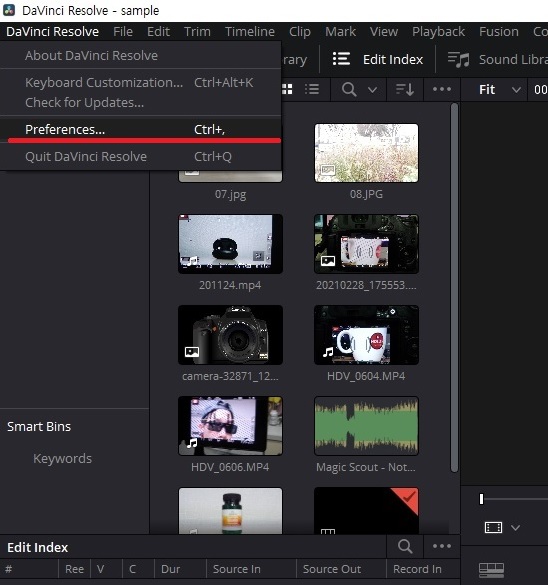Open the media pool sort order icon
Image resolution: width=548 pixels, height=585 pixels.
tap(405, 90)
